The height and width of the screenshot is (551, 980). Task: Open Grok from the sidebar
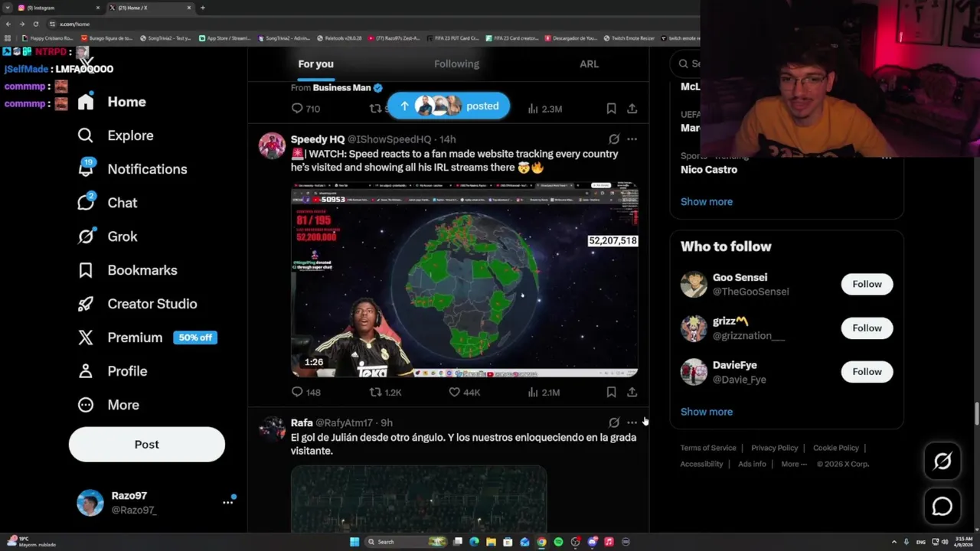(x=107, y=236)
